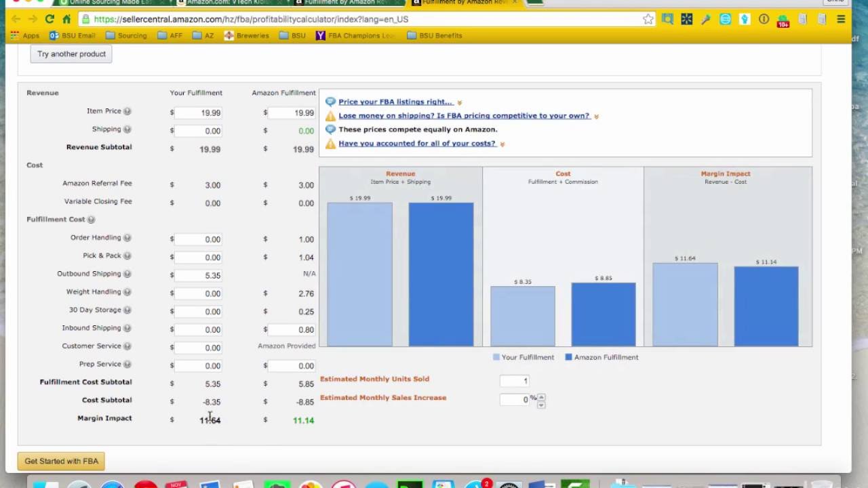Open the Fulfillment Cost help icon
The width and height of the screenshot is (868, 488).
click(91, 220)
